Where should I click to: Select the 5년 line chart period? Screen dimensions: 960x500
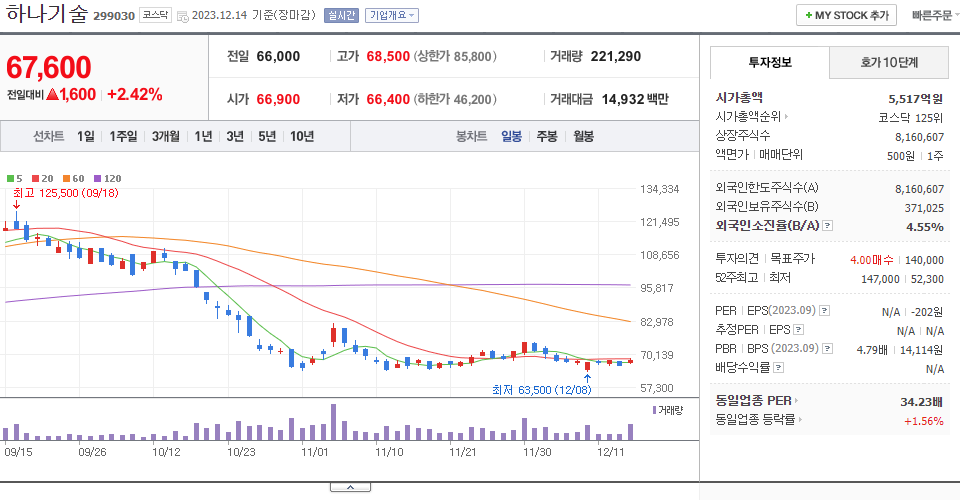pos(267,136)
